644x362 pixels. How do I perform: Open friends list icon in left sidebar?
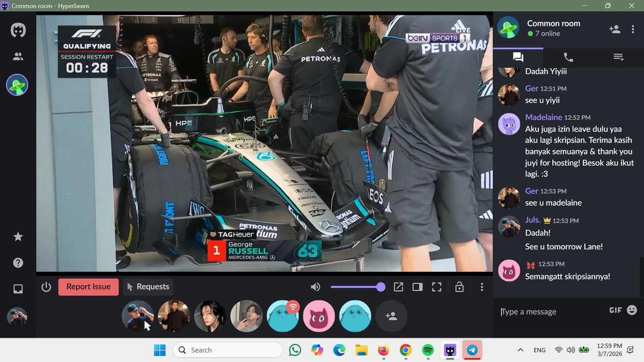coord(18,56)
